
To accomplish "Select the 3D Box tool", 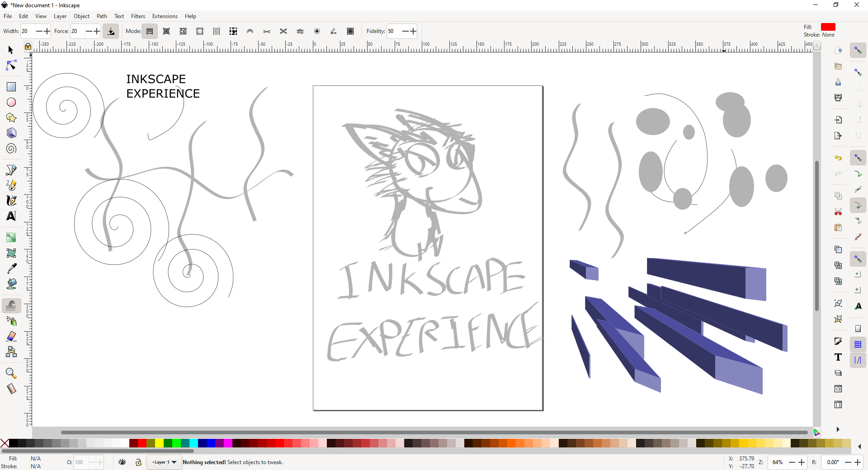I will point(11,133).
